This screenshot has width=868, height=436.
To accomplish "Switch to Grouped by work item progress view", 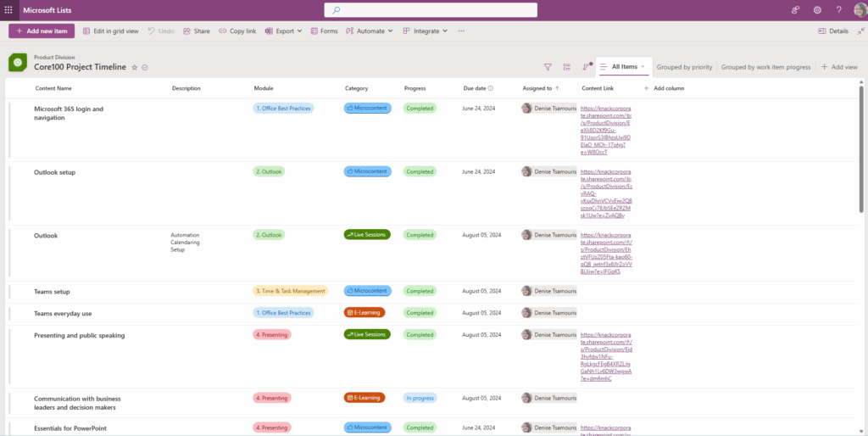I will [x=765, y=67].
